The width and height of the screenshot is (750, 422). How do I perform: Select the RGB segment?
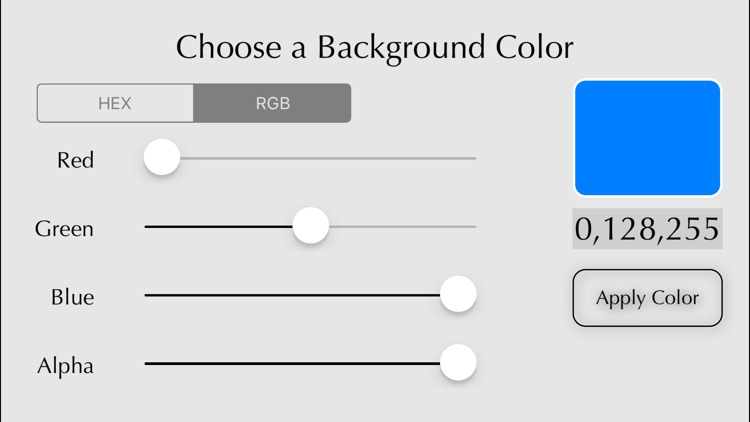pos(272,103)
